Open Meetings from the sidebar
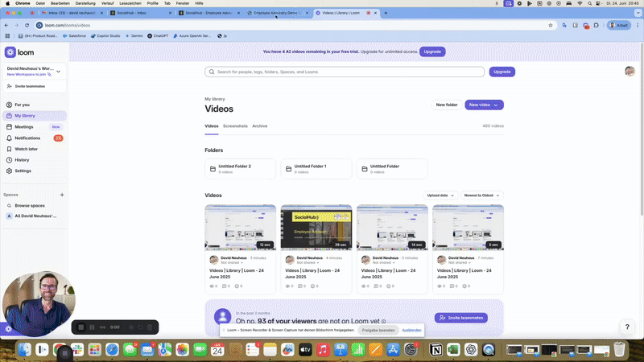Screen dimensions: 644x362 24,127
